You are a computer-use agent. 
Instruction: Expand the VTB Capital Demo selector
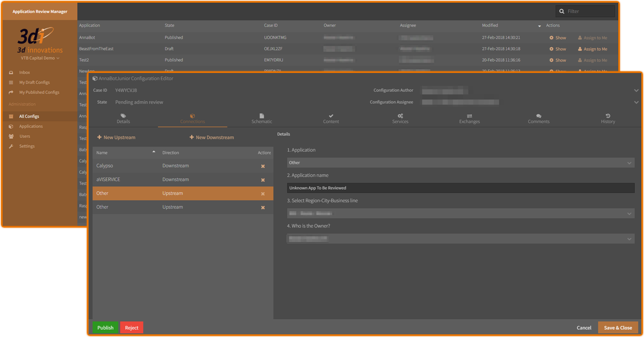click(40, 58)
